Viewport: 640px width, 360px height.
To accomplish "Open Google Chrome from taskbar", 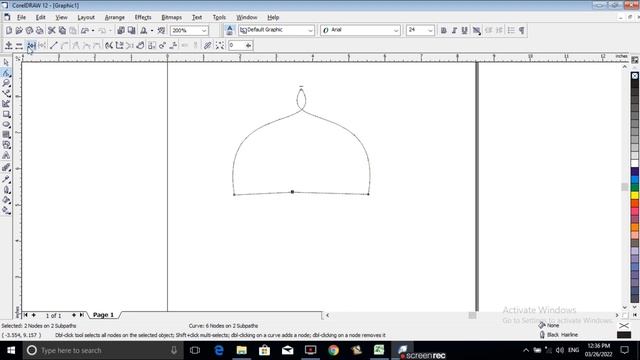I will click(333, 350).
